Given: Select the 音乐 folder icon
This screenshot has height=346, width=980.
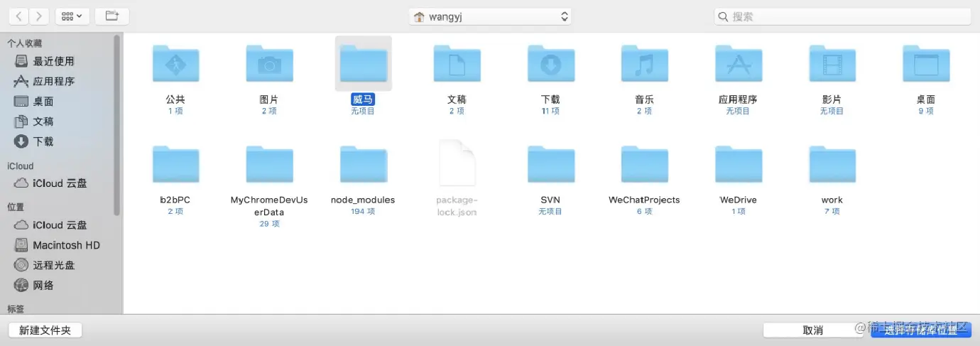Looking at the screenshot, I should coord(644,64).
